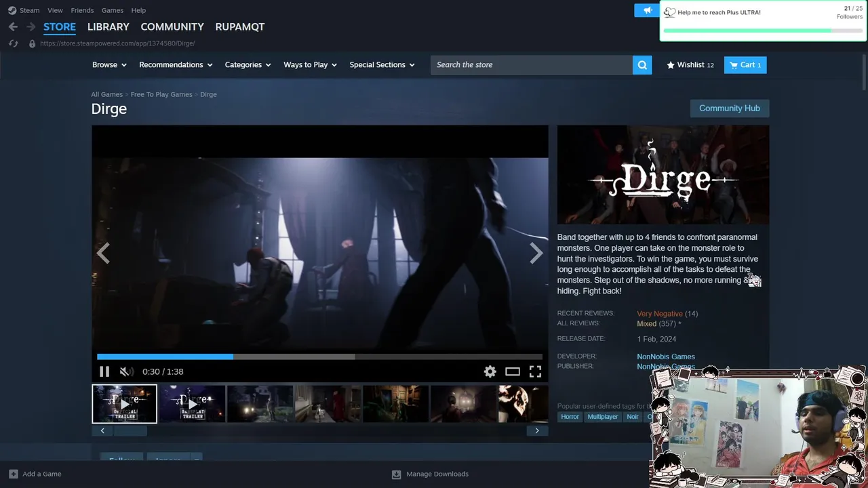Screen dimensions: 868x488
Task: Select the sixth media thumbnail
Action: [464, 404]
